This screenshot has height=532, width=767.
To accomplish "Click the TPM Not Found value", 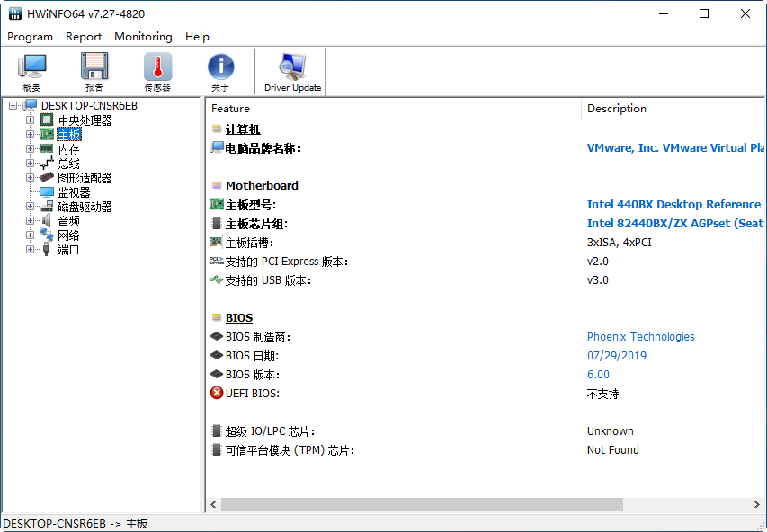I will pyautogui.click(x=613, y=450).
